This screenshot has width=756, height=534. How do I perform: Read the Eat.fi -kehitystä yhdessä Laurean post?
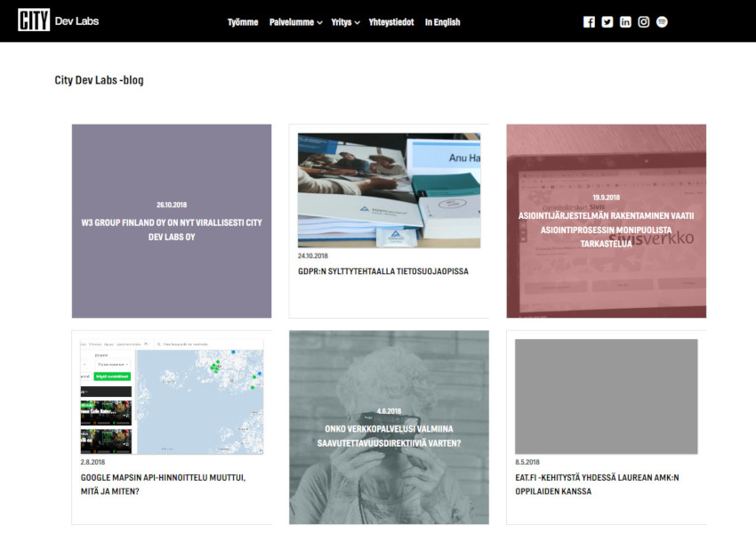point(597,484)
